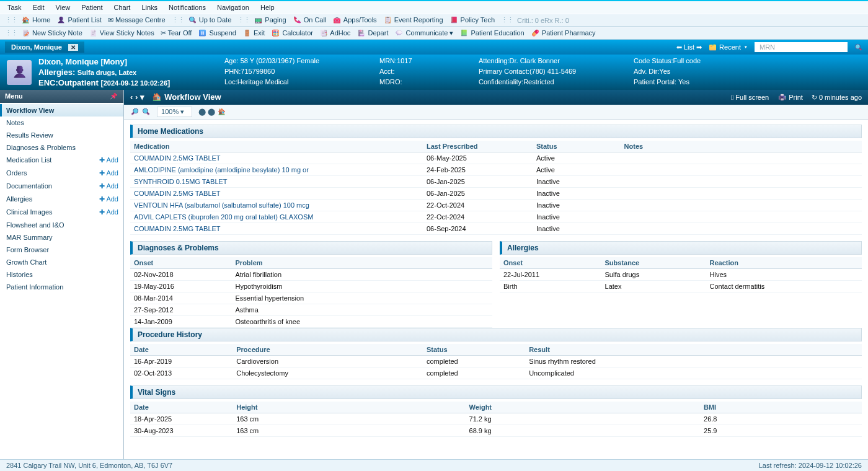
Task: Open Results Review in the menu
Action: coord(62,135)
